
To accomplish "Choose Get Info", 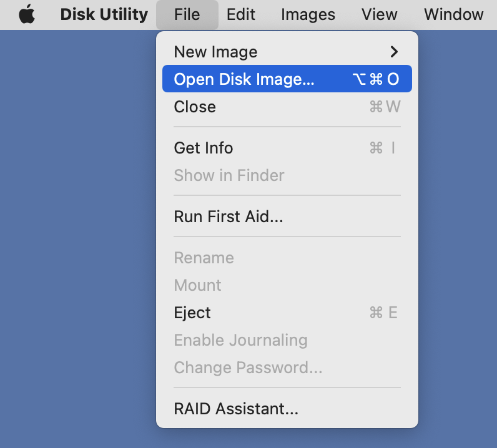I will [x=287, y=148].
